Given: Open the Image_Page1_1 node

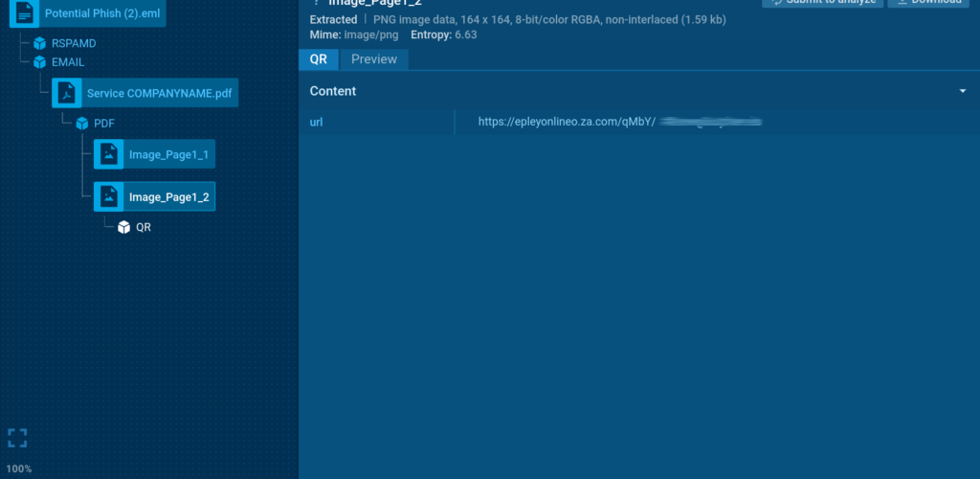Looking at the screenshot, I should tap(154, 154).
